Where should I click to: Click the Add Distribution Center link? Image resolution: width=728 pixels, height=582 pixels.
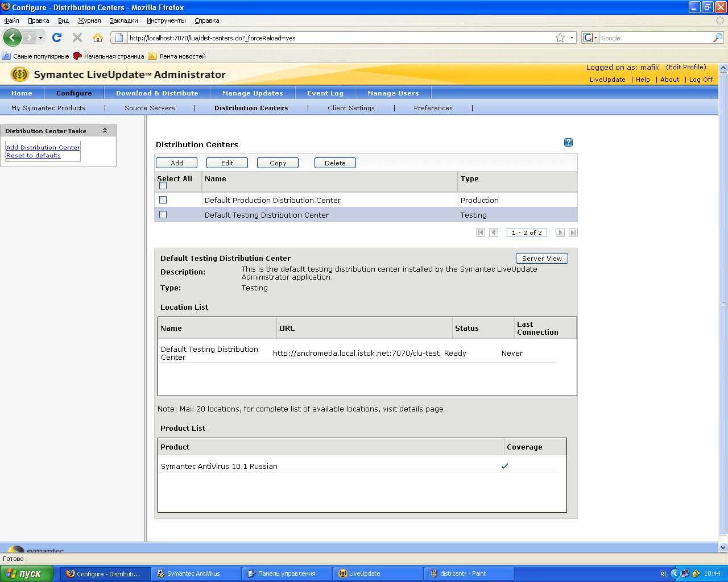[43, 147]
